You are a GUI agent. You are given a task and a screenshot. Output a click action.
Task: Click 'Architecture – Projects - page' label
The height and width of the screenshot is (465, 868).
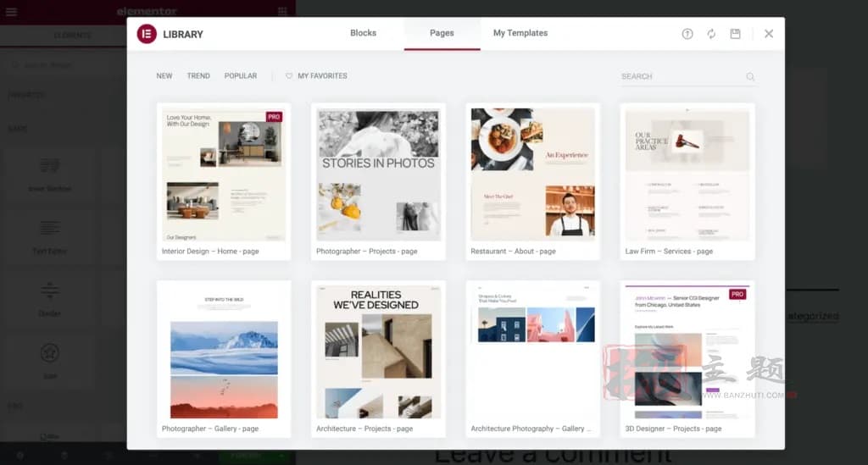click(364, 429)
